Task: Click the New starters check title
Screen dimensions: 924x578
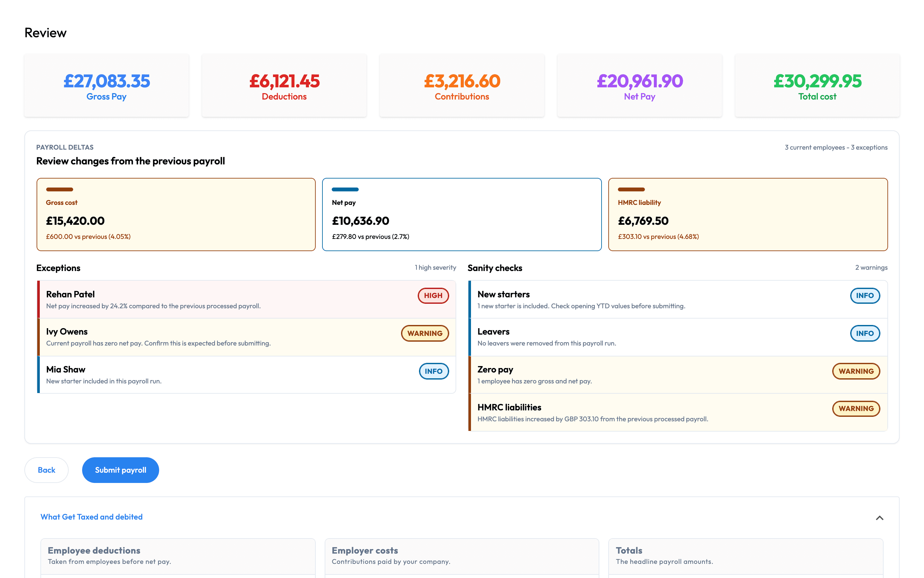Action: (x=503, y=294)
